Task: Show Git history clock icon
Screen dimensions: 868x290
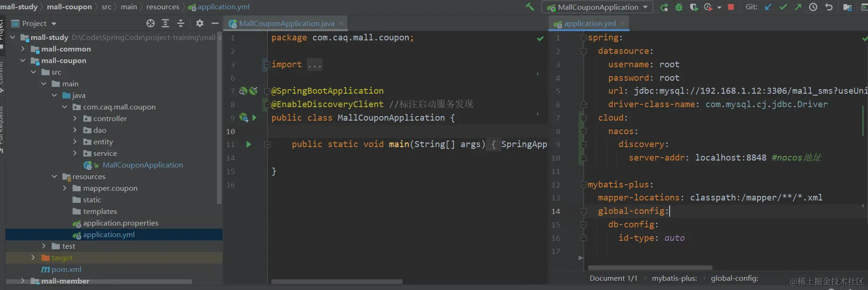Action: 813,7
